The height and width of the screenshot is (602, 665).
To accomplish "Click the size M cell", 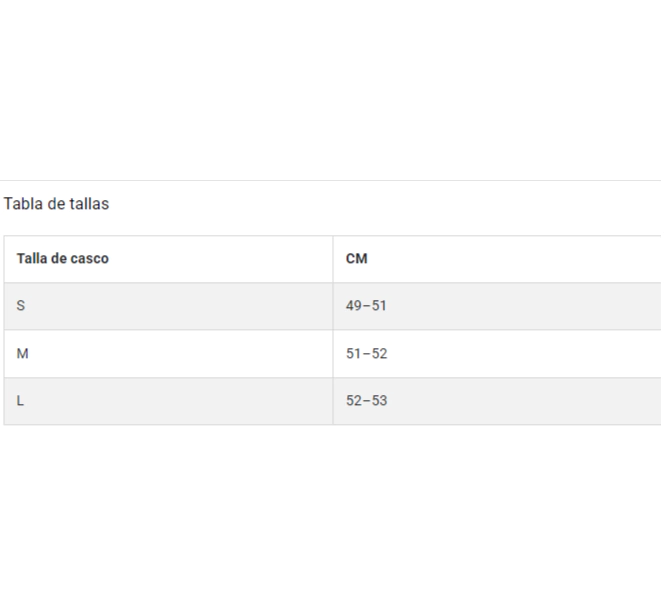I will [168, 353].
